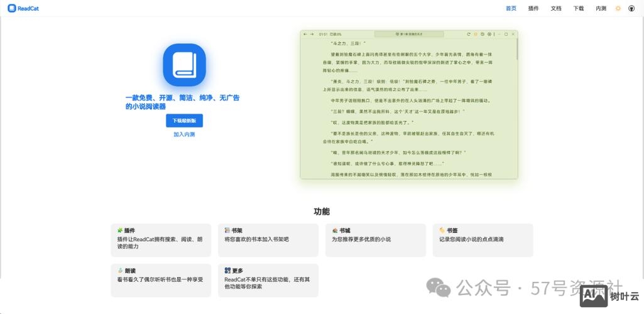
Task: Open the GitHub repository icon
Action: (x=631, y=8)
